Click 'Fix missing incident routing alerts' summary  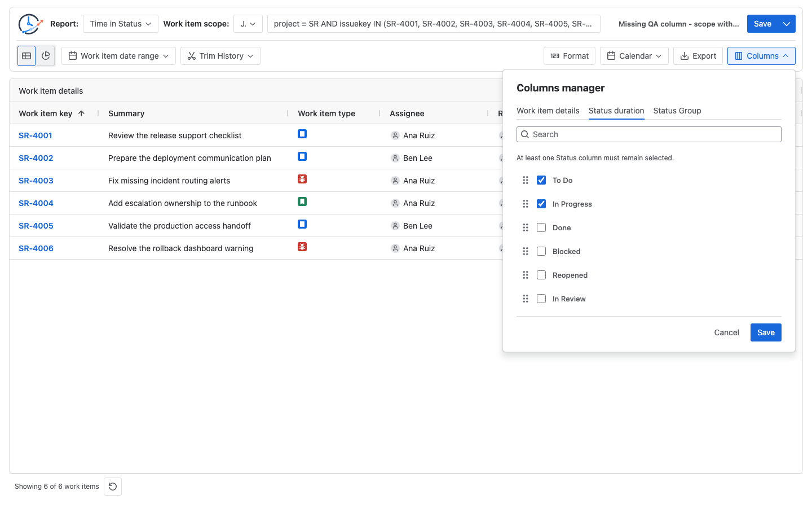[169, 181]
